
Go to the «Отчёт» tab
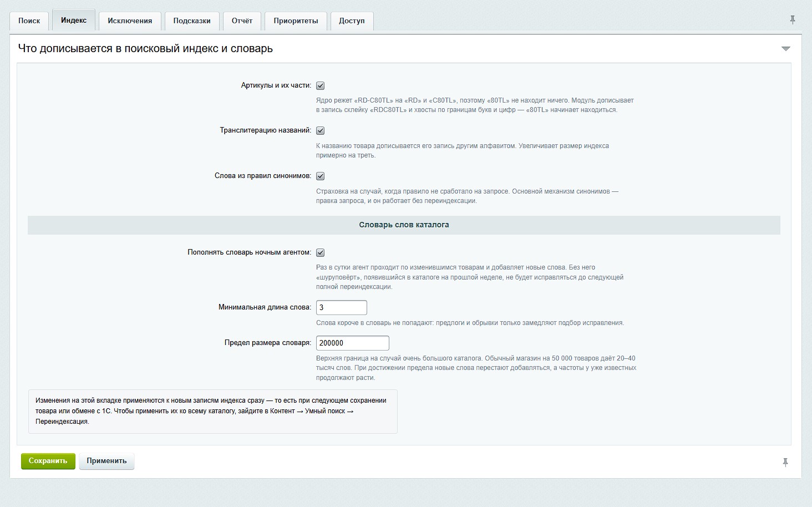242,21
